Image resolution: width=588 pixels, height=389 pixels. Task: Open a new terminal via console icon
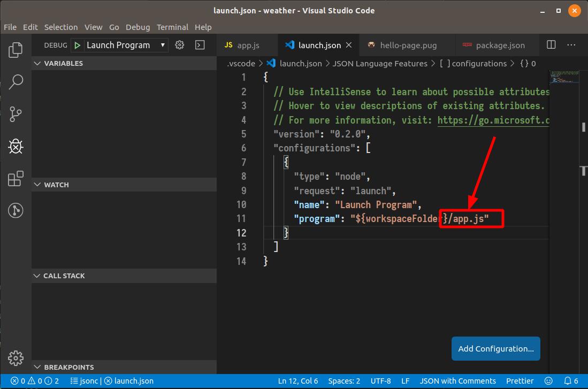click(x=200, y=45)
